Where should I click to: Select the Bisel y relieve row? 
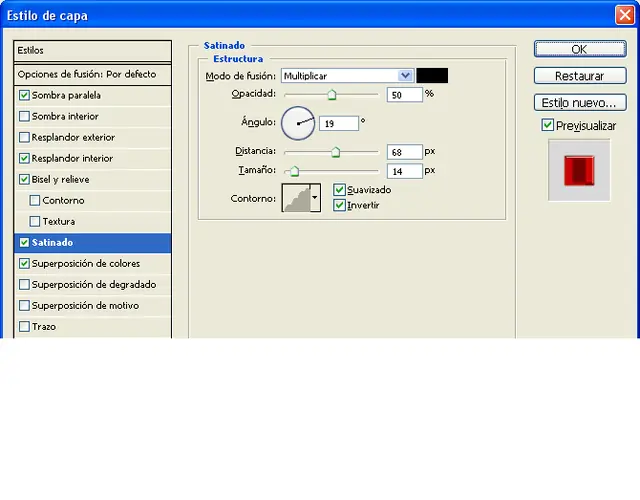pos(92,179)
